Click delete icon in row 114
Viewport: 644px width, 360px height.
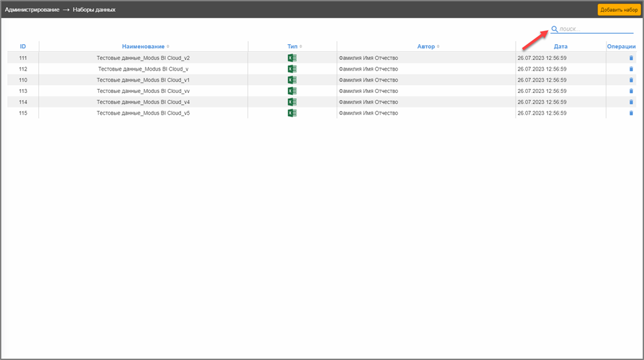click(630, 102)
